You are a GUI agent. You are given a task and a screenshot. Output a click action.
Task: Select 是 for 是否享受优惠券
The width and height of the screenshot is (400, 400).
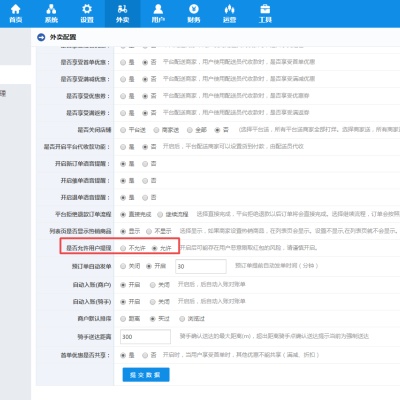(x=123, y=96)
